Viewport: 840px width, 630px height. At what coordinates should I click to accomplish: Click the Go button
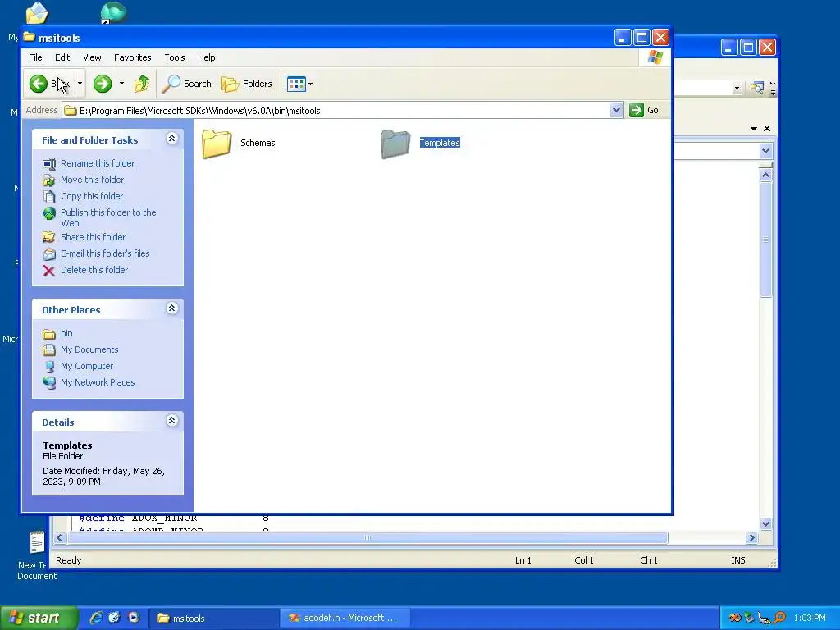point(644,111)
